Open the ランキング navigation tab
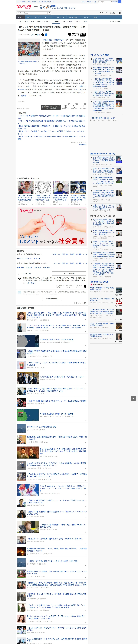The image size is (138, 644). click(86, 17)
